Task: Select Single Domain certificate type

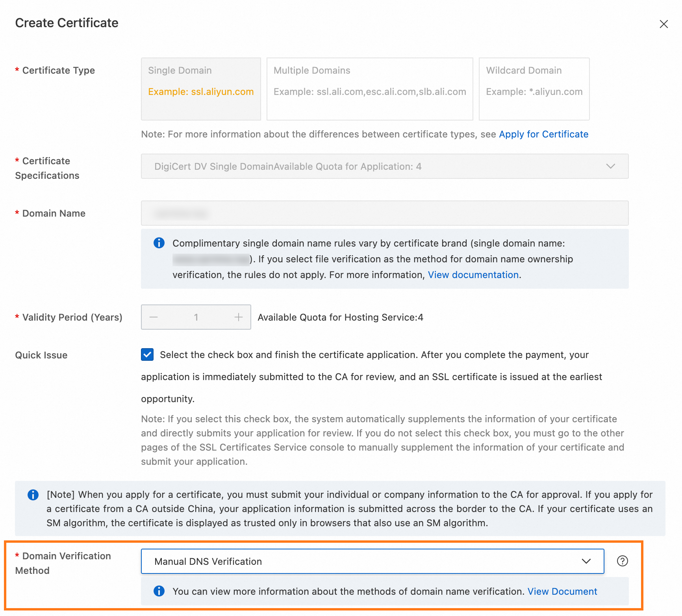Action: 201,89
